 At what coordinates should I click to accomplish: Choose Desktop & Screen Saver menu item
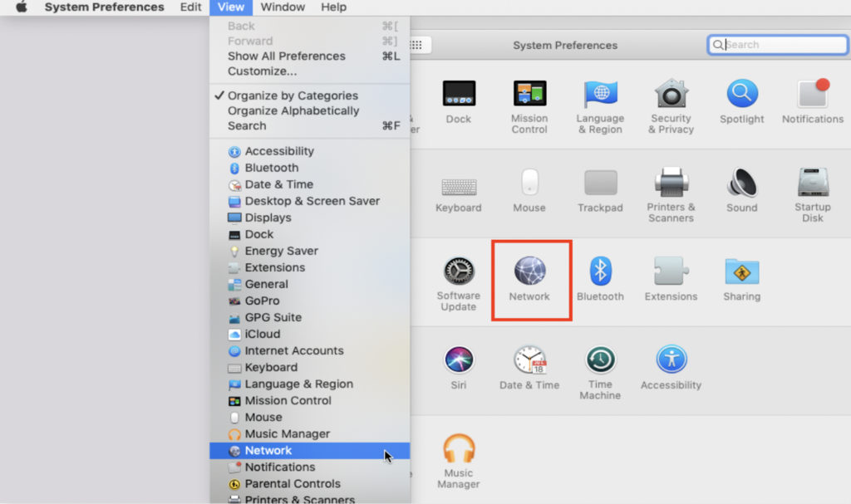click(x=310, y=201)
